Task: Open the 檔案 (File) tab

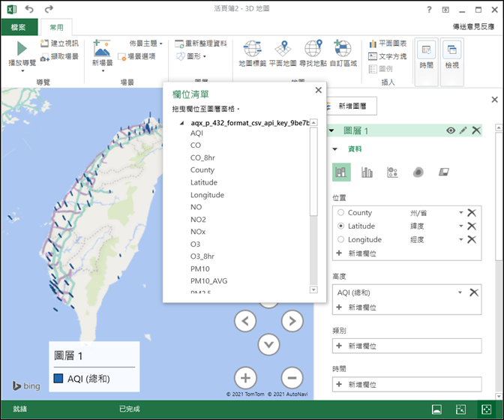Action: 19,27
